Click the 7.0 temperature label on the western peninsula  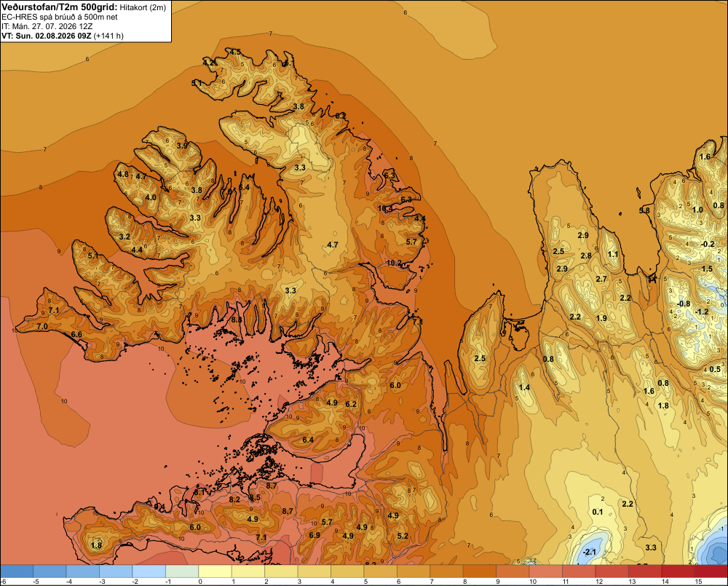(x=42, y=326)
